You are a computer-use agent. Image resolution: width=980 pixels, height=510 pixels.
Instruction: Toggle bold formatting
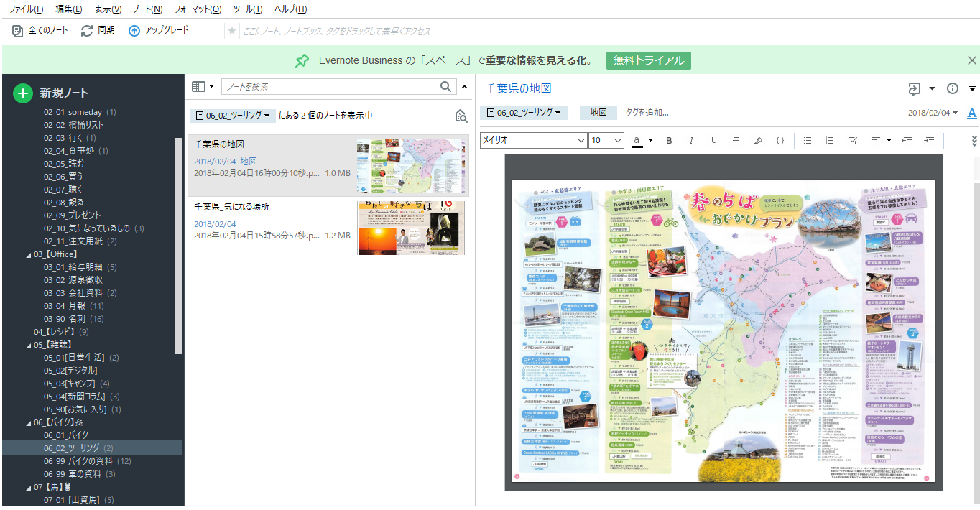669,141
